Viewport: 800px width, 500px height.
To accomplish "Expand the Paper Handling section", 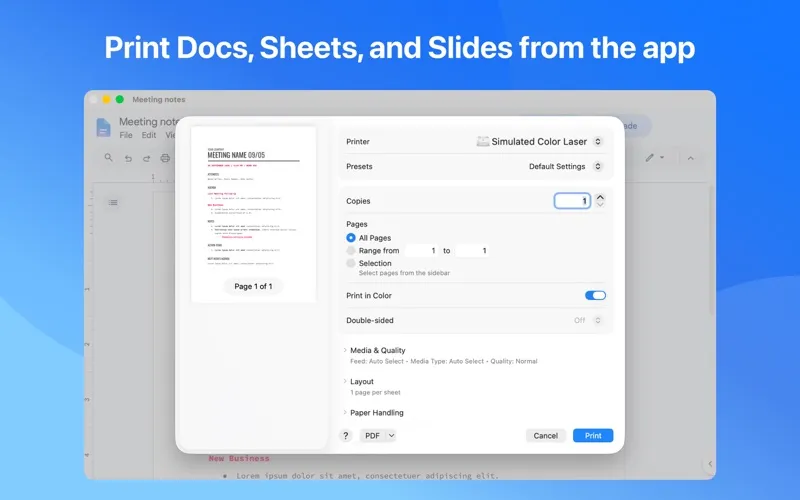I will coord(345,412).
